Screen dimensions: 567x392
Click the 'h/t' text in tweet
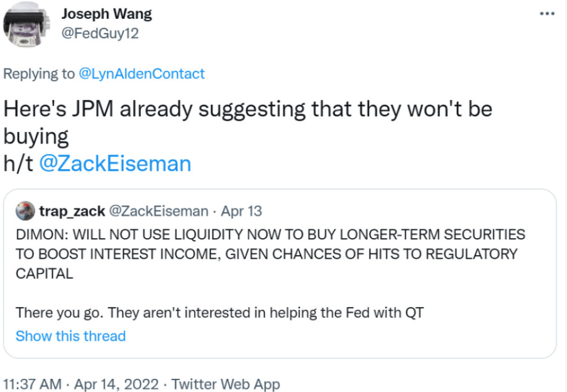19,163
